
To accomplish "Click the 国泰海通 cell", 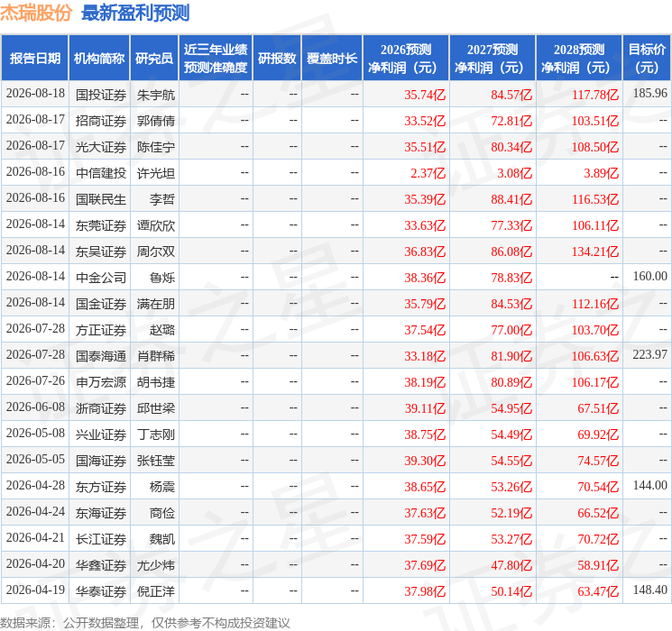I will (101, 355).
